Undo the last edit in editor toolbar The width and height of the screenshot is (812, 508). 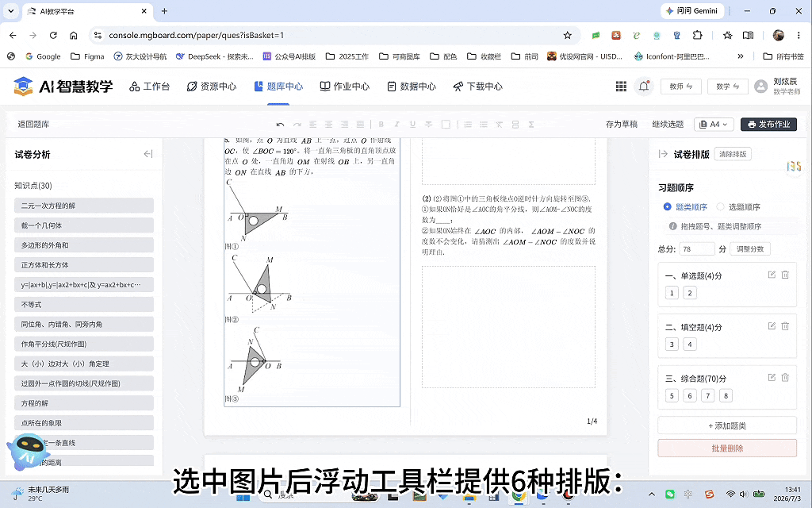(280, 125)
